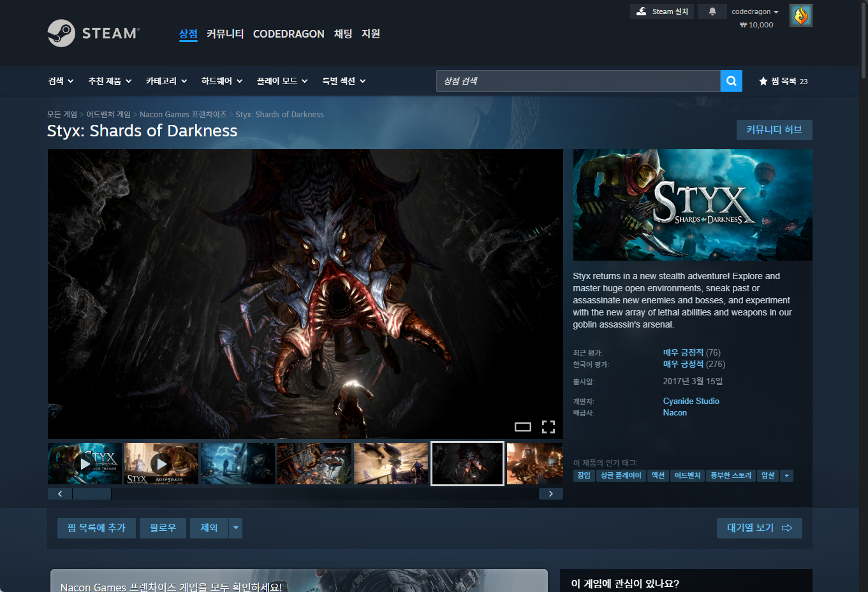Move the thumbnail strip right with the arrow
Viewport: 868px width, 592px height.
[x=551, y=494]
